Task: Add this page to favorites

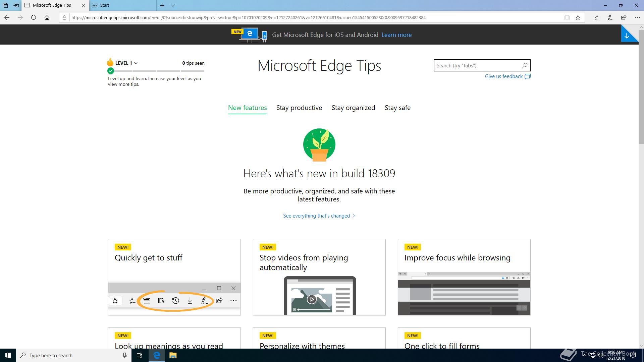Action: 578,18
